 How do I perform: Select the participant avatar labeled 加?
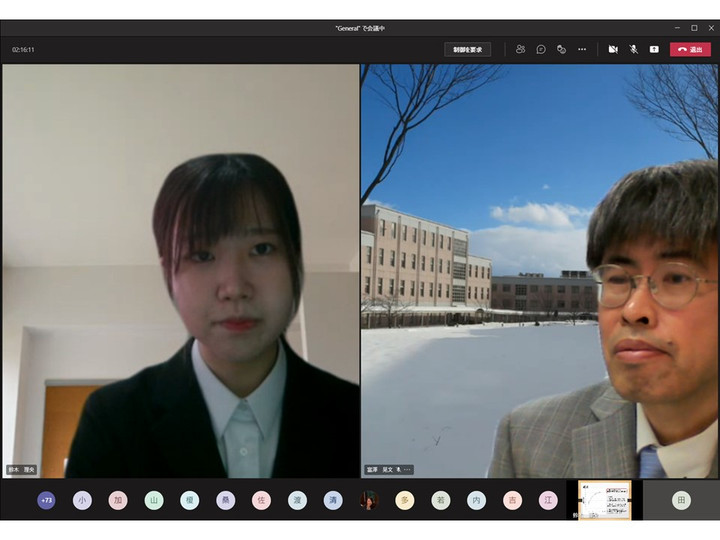click(118, 501)
